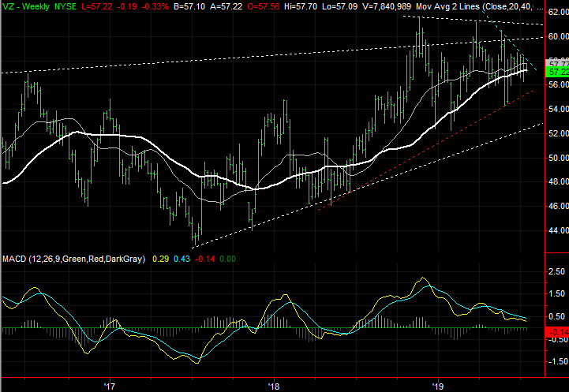This screenshot has width=569, height=392.
Task: Click the green 57.22 current price marker
Action: [x=557, y=72]
